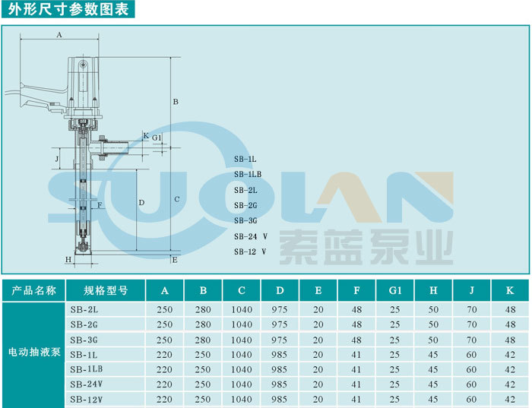Click SB-1LB in the diagram model list
The height and width of the screenshot is (408, 532).
tap(247, 175)
